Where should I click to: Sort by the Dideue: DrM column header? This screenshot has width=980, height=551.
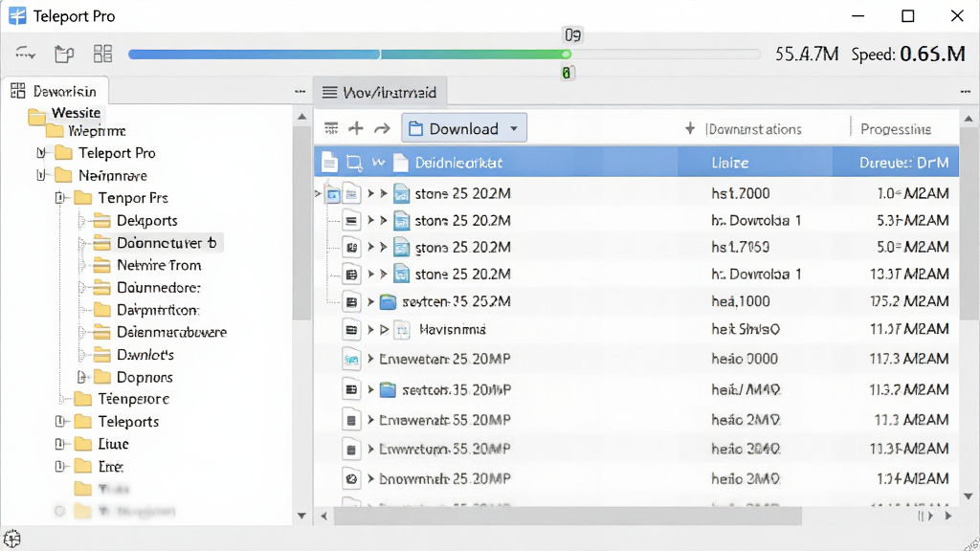(903, 163)
